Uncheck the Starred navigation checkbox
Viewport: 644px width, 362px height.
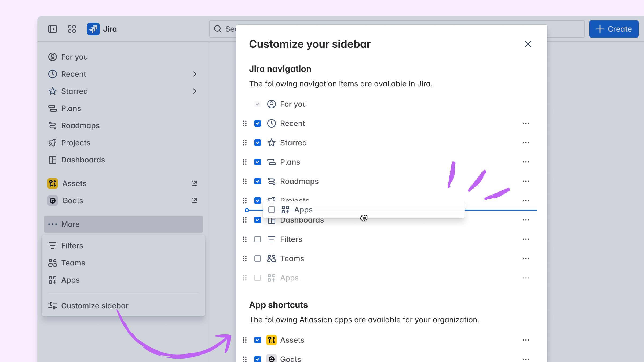coord(258,143)
